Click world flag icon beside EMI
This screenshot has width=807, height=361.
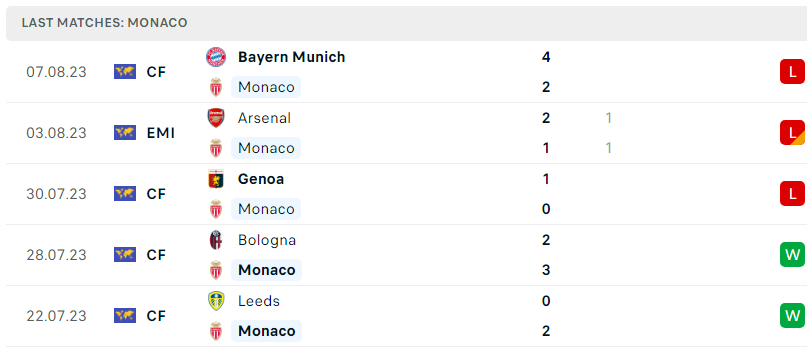125,133
